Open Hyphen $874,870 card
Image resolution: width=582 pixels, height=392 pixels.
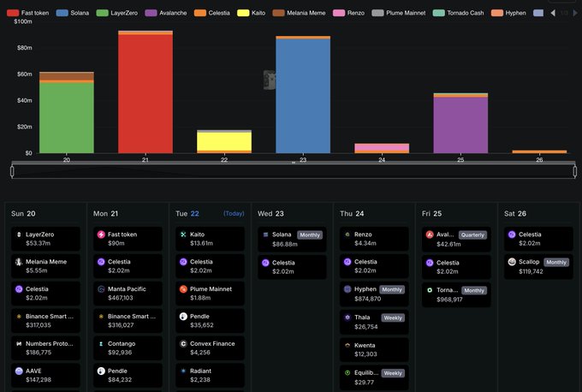[374, 294]
